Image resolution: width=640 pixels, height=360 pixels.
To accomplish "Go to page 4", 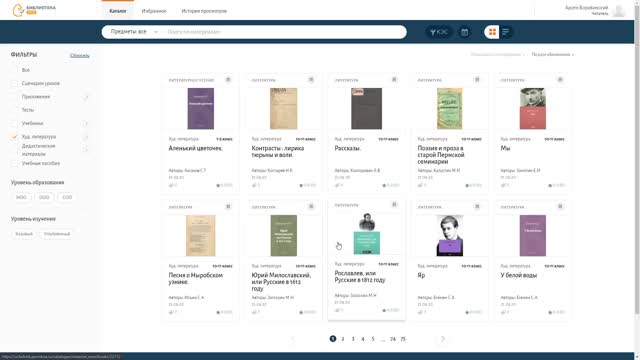I will click(x=363, y=339).
